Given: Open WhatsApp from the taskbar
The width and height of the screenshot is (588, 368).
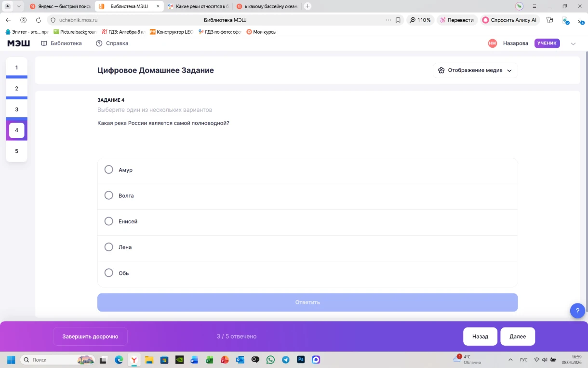Looking at the screenshot, I should click(x=270, y=360).
